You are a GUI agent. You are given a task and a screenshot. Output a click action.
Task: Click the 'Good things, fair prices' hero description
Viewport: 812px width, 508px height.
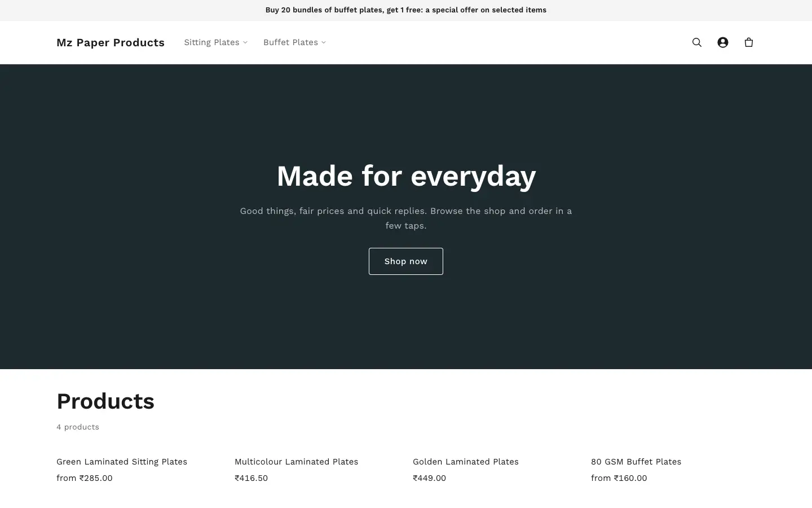tap(406, 218)
